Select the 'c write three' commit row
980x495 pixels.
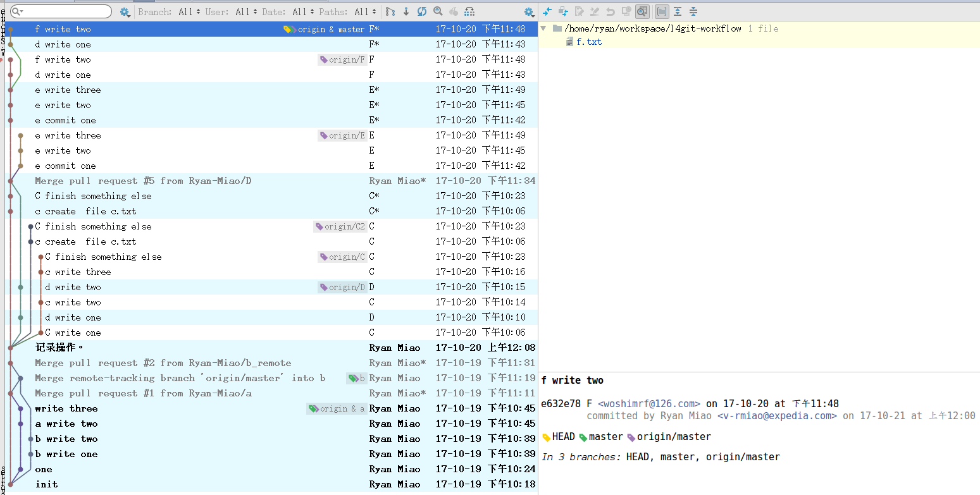click(271, 272)
